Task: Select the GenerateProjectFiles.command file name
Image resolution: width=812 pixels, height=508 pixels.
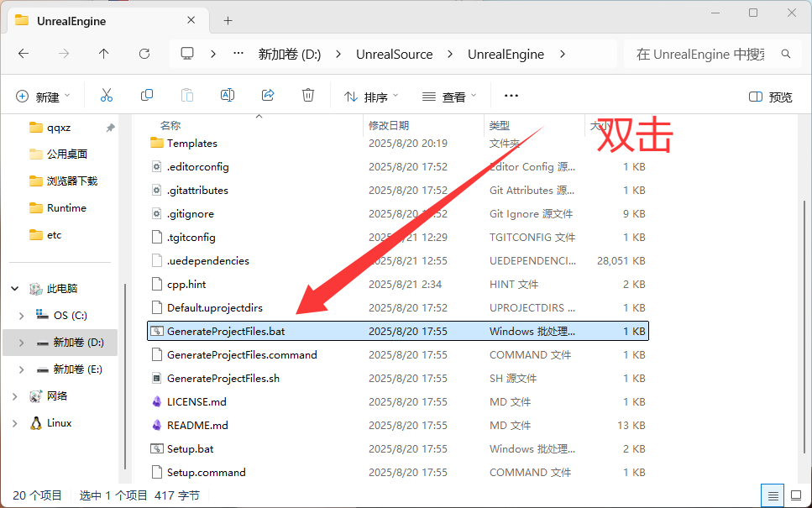Action: tap(242, 354)
